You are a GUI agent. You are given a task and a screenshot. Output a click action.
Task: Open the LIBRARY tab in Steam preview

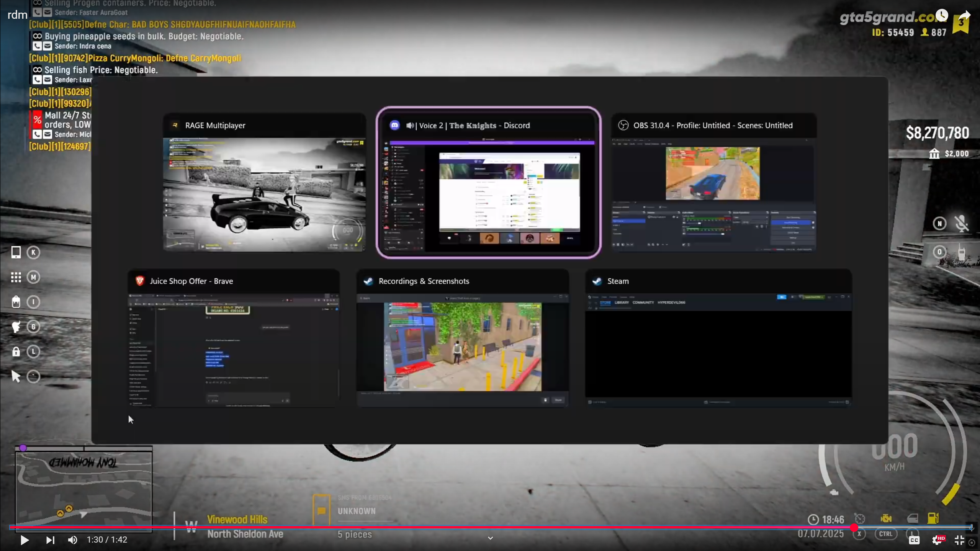pos(622,302)
